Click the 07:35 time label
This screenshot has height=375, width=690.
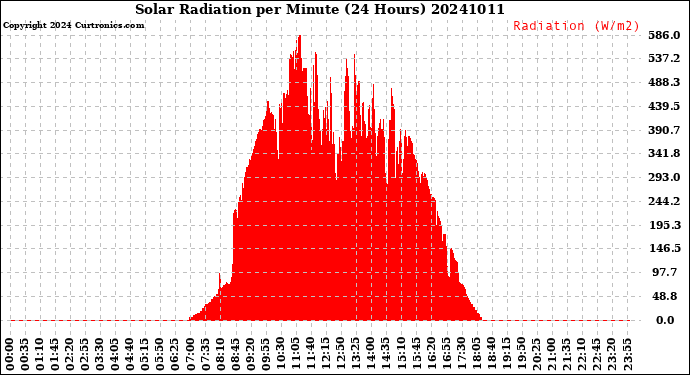(x=206, y=354)
